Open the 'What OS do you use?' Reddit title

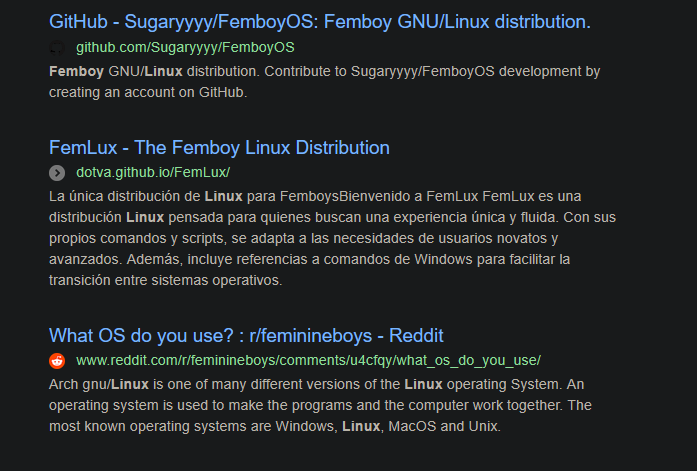pos(246,335)
